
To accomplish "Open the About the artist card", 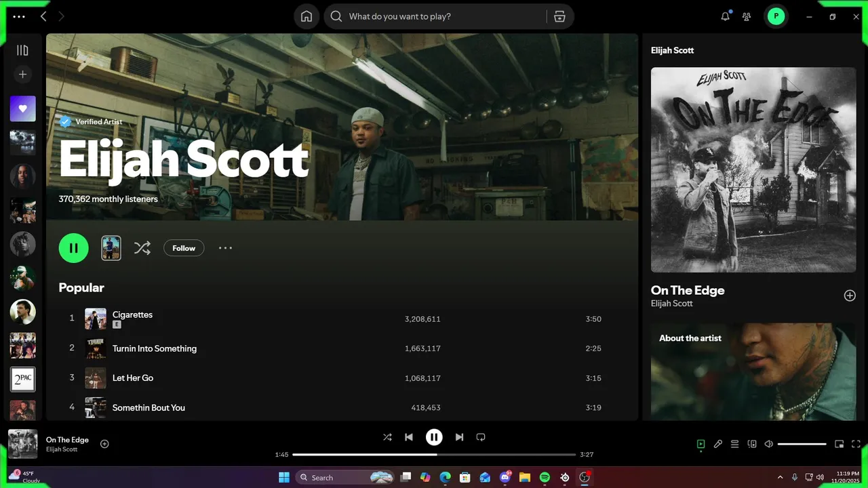I will coord(753,371).
